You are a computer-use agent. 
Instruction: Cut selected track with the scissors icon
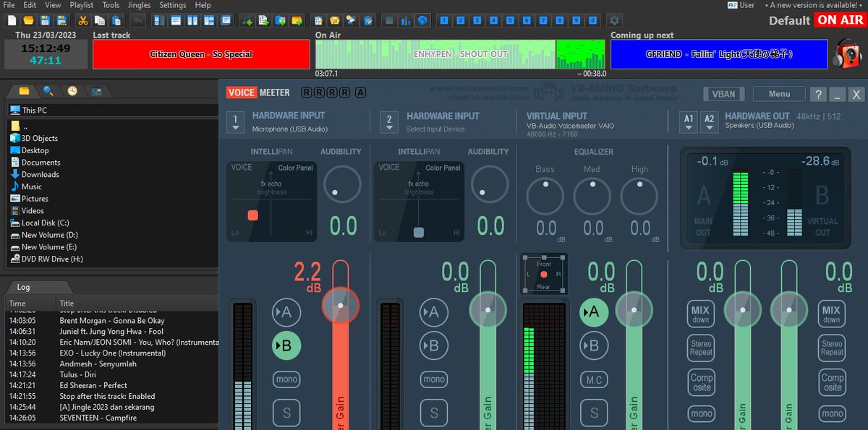pyautogui.click(x=82, y=20)
